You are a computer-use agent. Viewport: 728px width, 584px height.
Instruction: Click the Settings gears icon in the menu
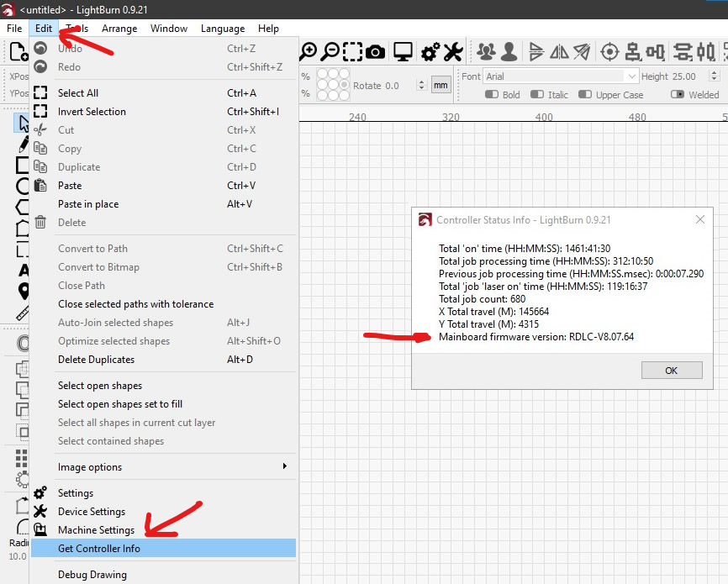pyautogui.click(x=40, y=492)
